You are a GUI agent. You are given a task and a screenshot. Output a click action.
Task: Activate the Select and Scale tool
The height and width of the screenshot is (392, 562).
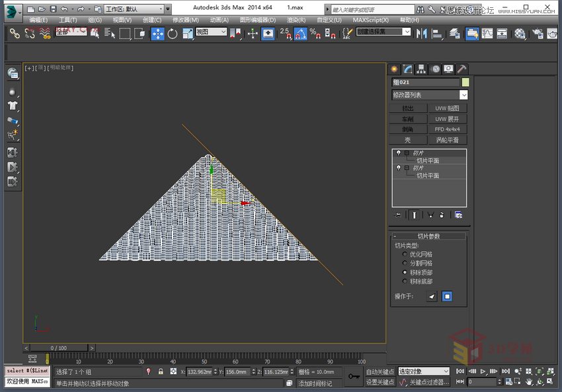tap(187, 33)
